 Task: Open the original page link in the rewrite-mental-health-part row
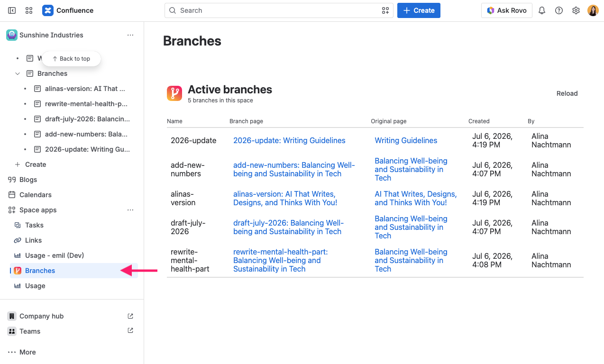coord(411,260)
